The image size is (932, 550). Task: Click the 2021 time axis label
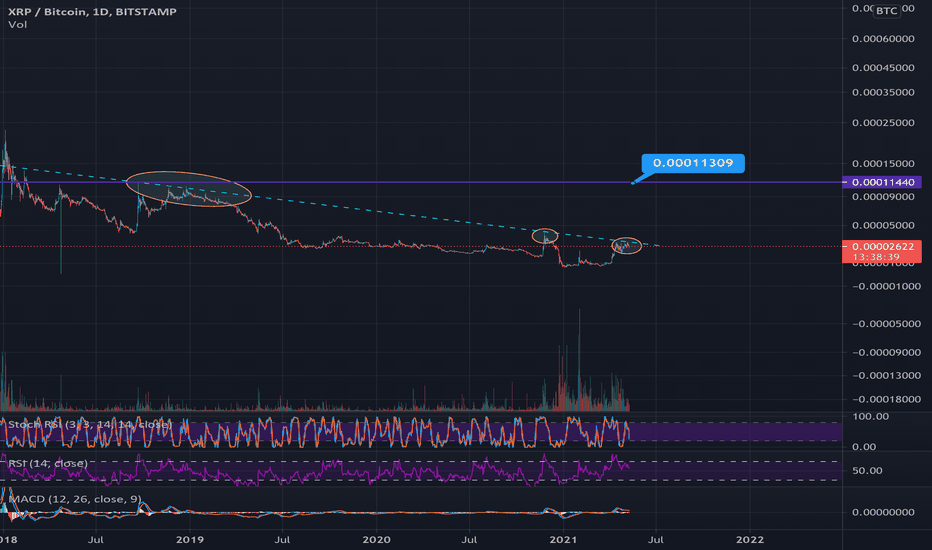point(563,540)
